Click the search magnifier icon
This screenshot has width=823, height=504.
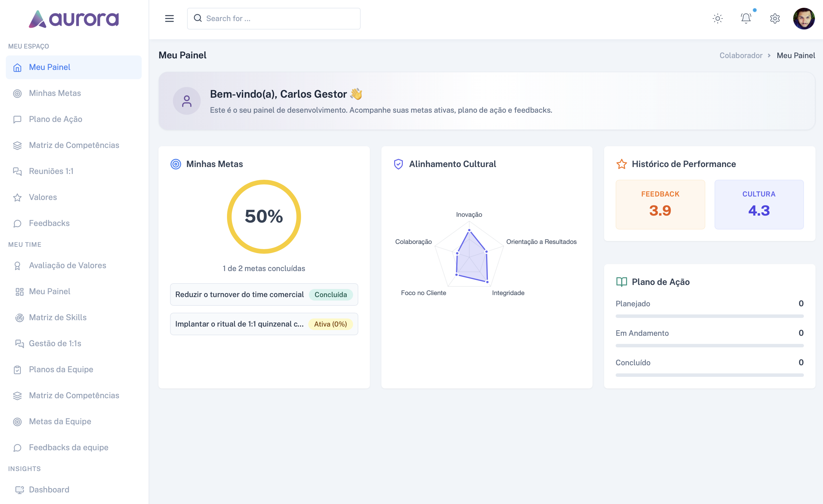(198, 18)
